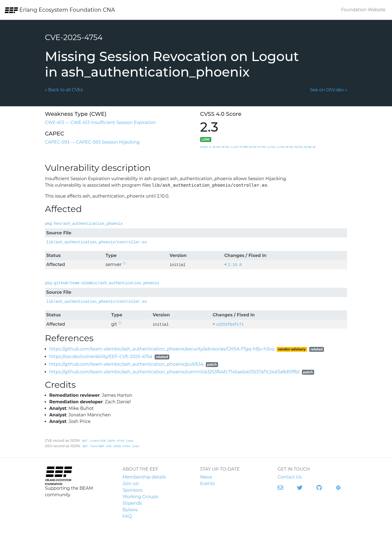Viewport: 392px width, 545px height.
Task: Open the GHSA vendor advisory reference
Action: click(162, 349)
